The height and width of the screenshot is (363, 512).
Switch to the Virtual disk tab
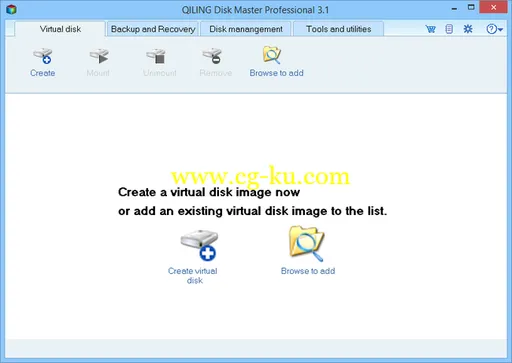pos(60,29)
